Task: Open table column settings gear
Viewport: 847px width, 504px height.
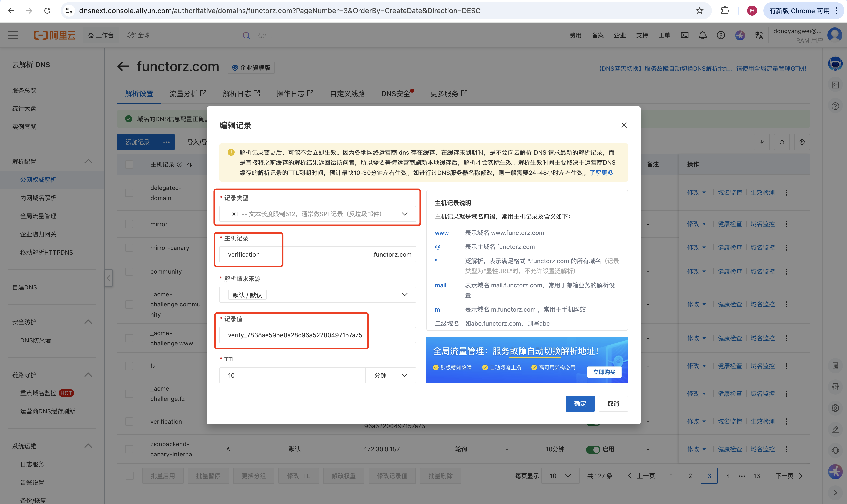Action: pos(802,142)
